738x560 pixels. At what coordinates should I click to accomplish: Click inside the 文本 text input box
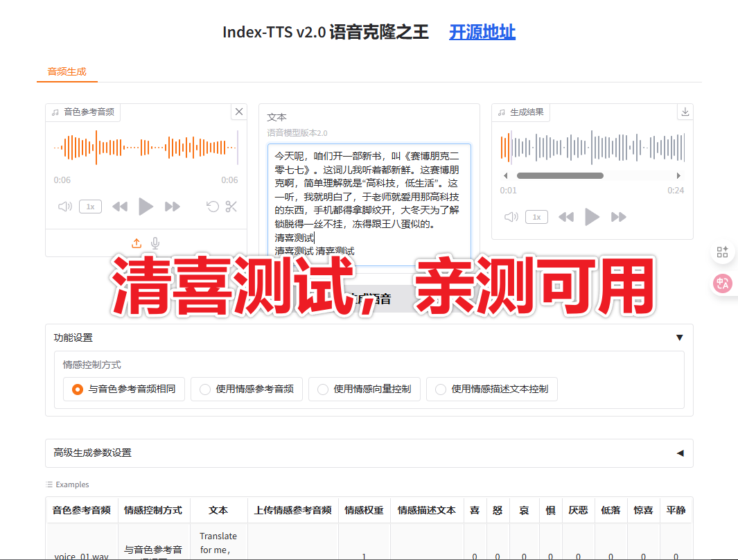click(368, 194)
